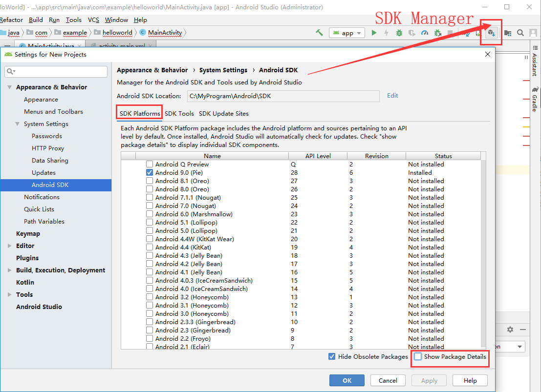Click the Android SDK Location path field
541x392 pixels.
pos(283,96)
